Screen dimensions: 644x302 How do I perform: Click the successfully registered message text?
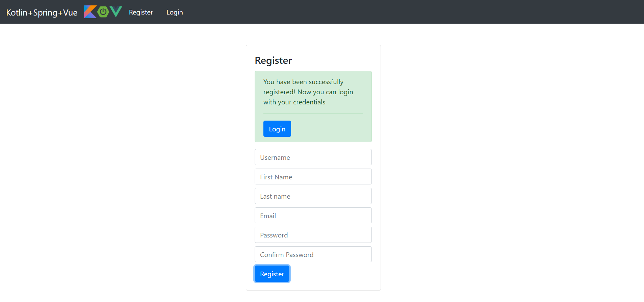[x=308, y=92]
